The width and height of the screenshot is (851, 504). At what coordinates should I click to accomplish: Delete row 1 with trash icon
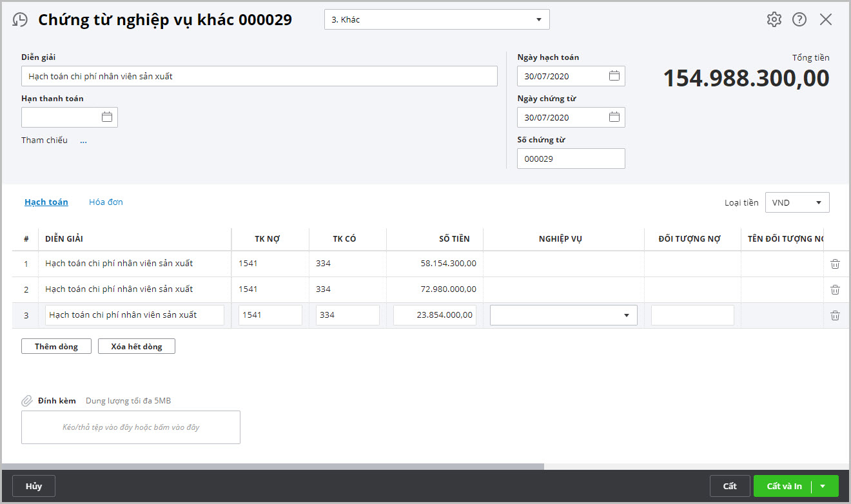(x=835, y=264)
